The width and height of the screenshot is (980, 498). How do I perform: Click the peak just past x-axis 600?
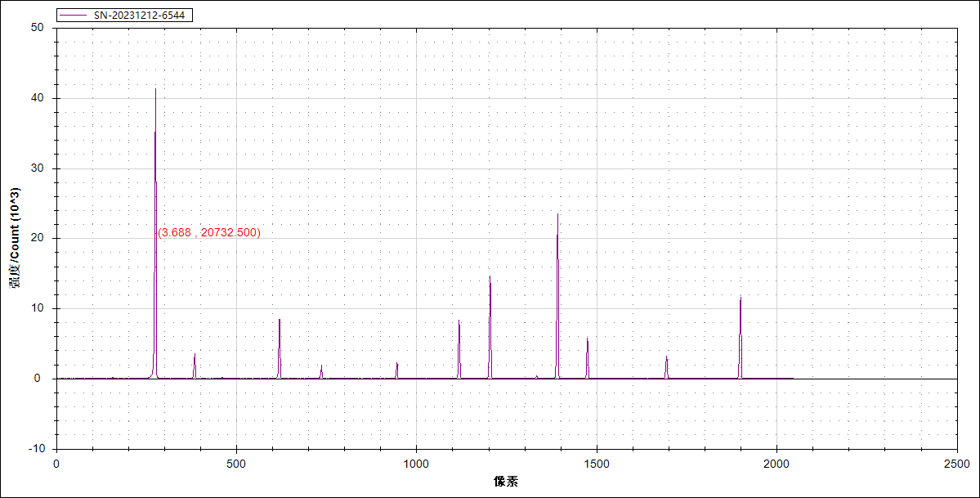[x=280, y=321]
